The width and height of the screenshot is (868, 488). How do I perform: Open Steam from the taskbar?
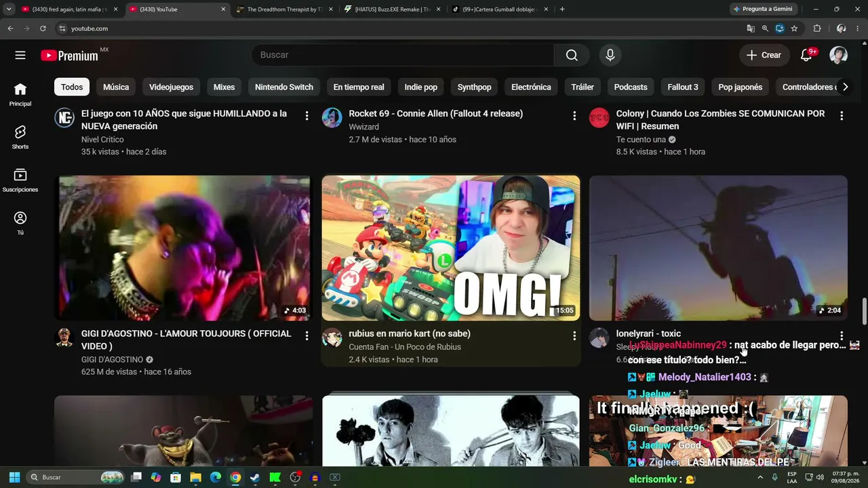pos(255,477)
